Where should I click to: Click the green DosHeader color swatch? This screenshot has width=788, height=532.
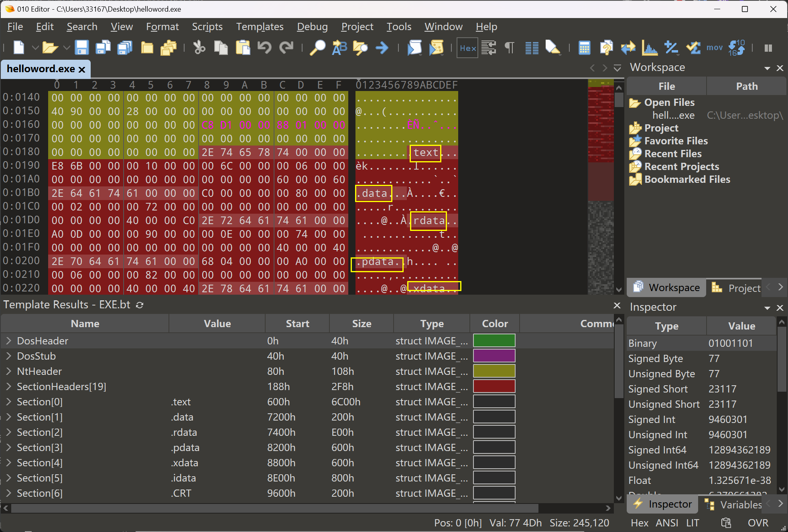494,340
